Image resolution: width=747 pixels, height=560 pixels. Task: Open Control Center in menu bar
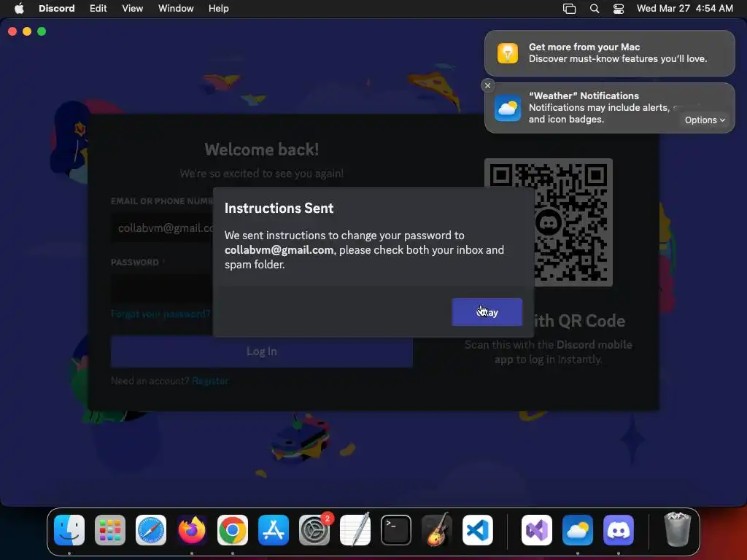coord(619,8)
